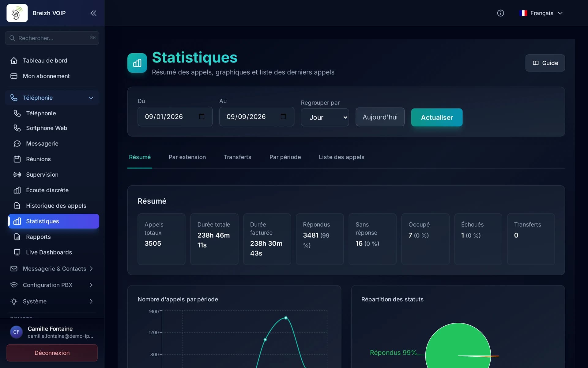This screenshot has height=368, width=588.
Task: Open Statistiques in the sidebar
Action: [54, 221]
